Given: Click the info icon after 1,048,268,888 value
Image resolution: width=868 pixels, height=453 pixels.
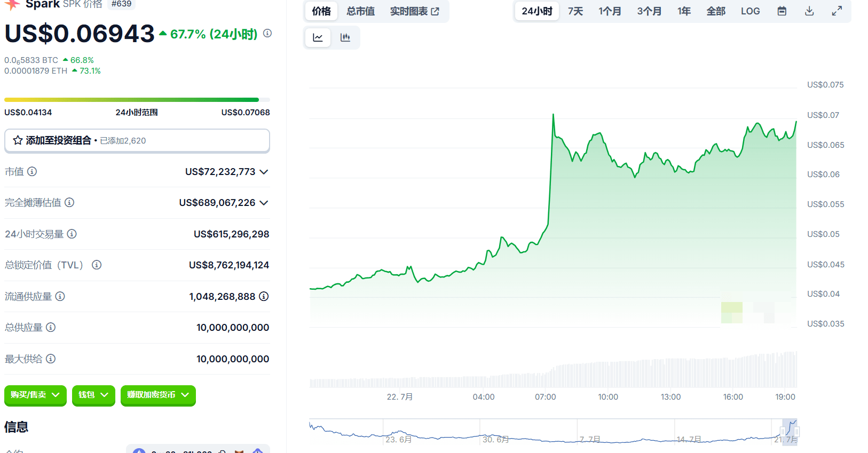Looking at the screenshot, I should click(x=264, y=296).
